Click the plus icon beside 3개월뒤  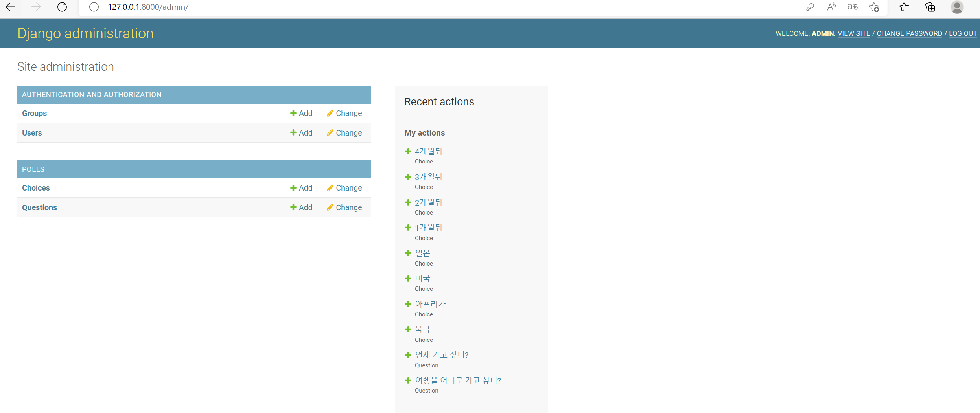tap(408, 177)
